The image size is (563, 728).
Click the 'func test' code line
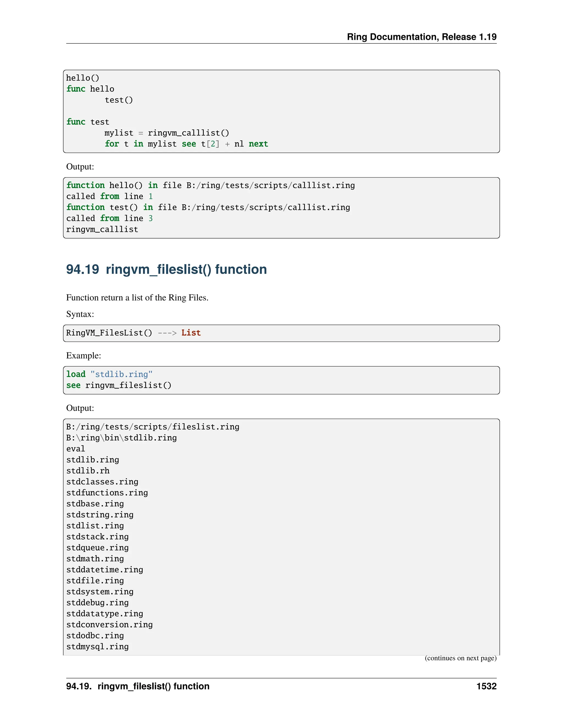tap(88, 122)
